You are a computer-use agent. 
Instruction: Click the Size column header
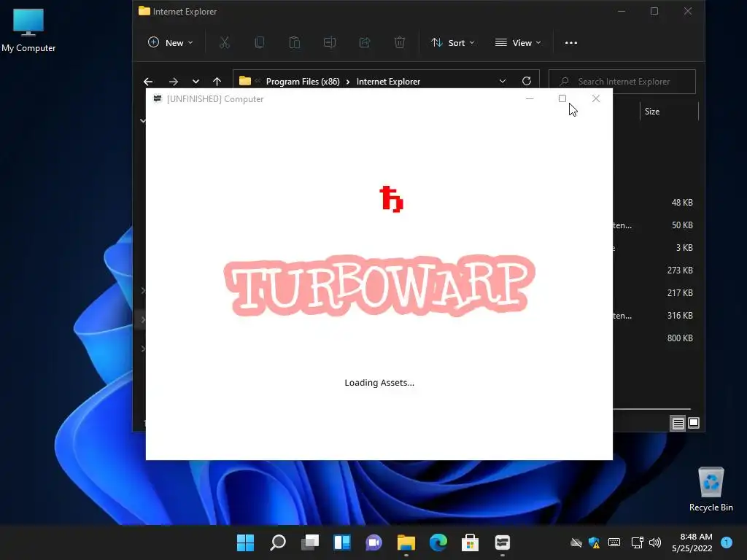coord(668,112)
